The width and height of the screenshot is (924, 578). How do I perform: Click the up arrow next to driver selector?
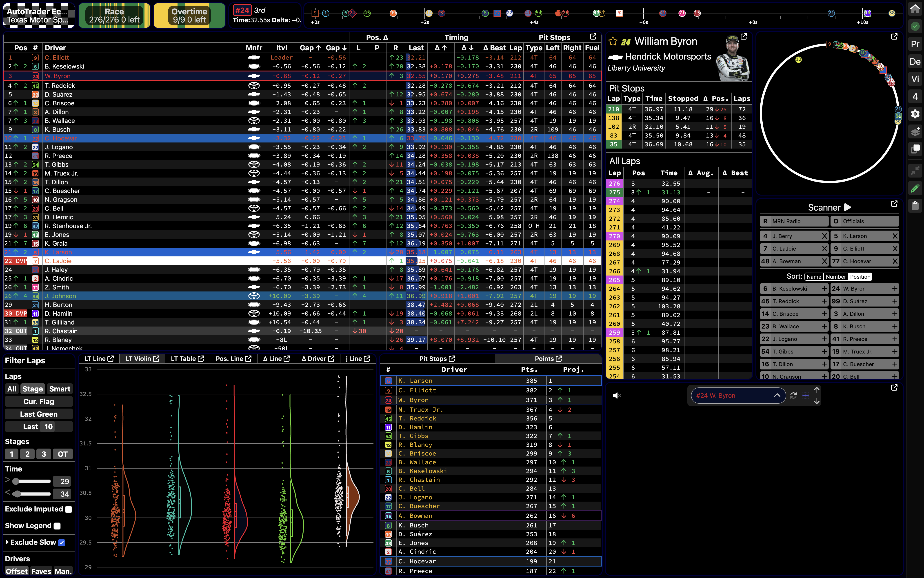click(x=817, y=390)
